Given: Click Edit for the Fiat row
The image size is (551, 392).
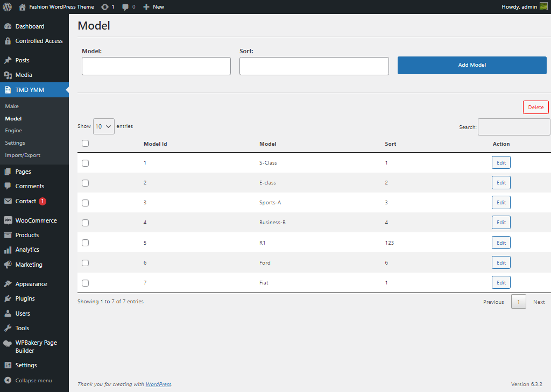Looking at the screenshot, I should pyautogui.click(x=501, y=282).
